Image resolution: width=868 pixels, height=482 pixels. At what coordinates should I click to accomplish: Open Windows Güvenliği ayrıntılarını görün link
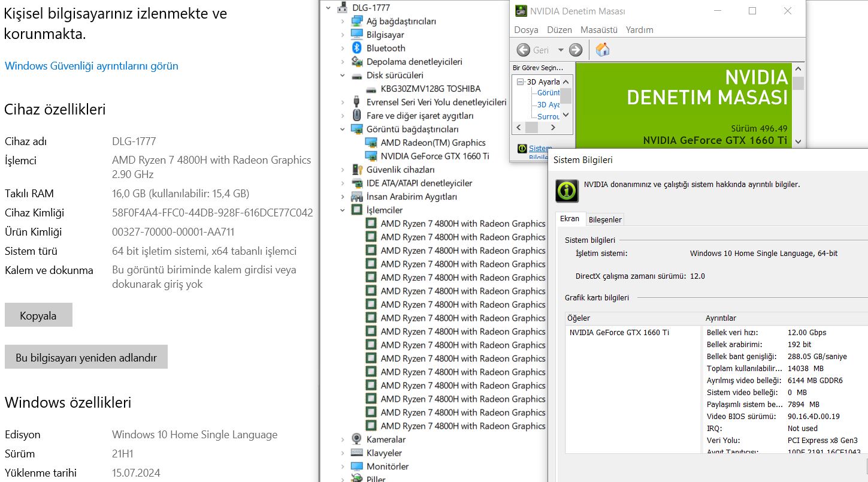pos(92,66)
